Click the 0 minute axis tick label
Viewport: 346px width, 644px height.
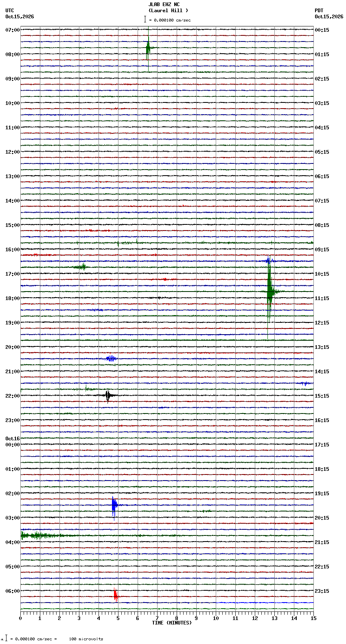pos(20,618)
